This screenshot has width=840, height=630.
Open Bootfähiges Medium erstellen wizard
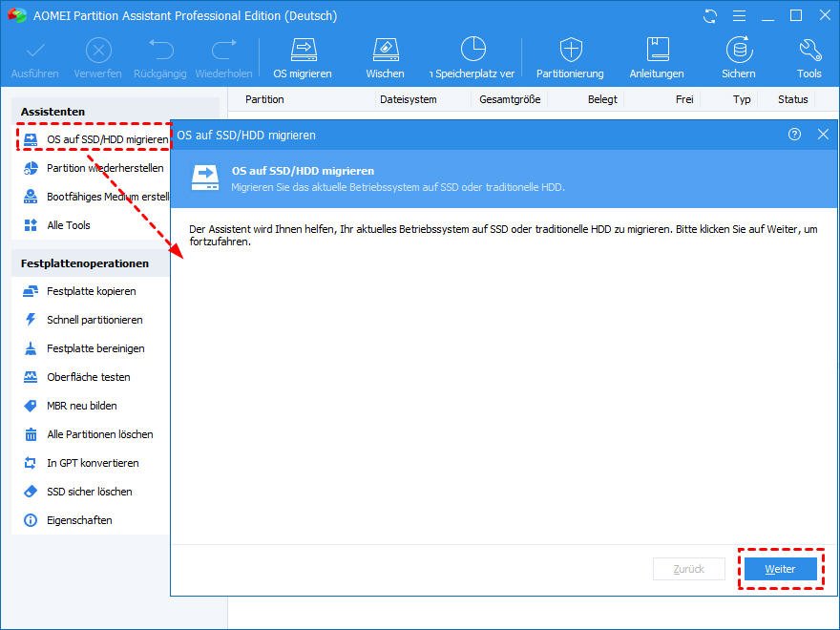point(94,197)
